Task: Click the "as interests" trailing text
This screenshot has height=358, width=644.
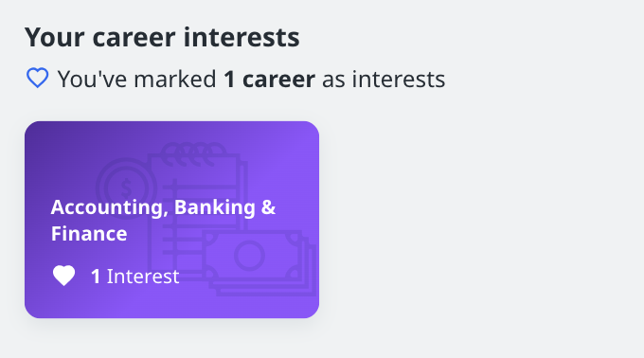Action: 384,79
